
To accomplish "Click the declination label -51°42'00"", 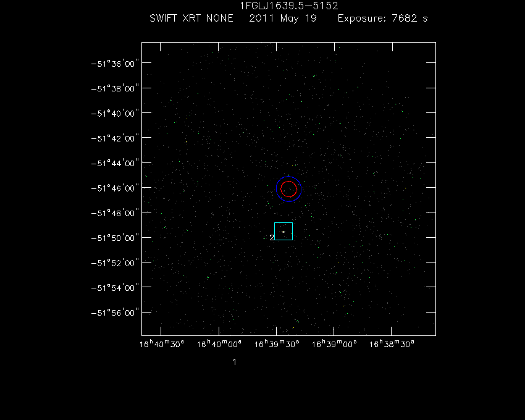I will 115,138.
